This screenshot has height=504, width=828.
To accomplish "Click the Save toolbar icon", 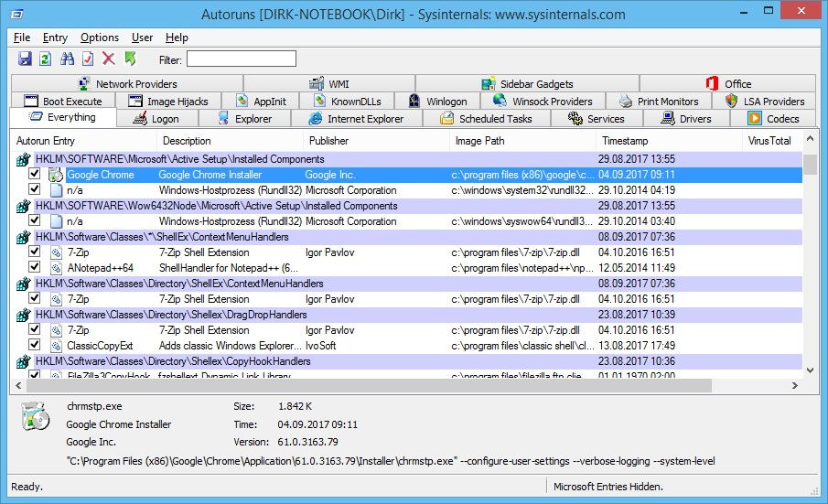I will [x=25, y=59].
